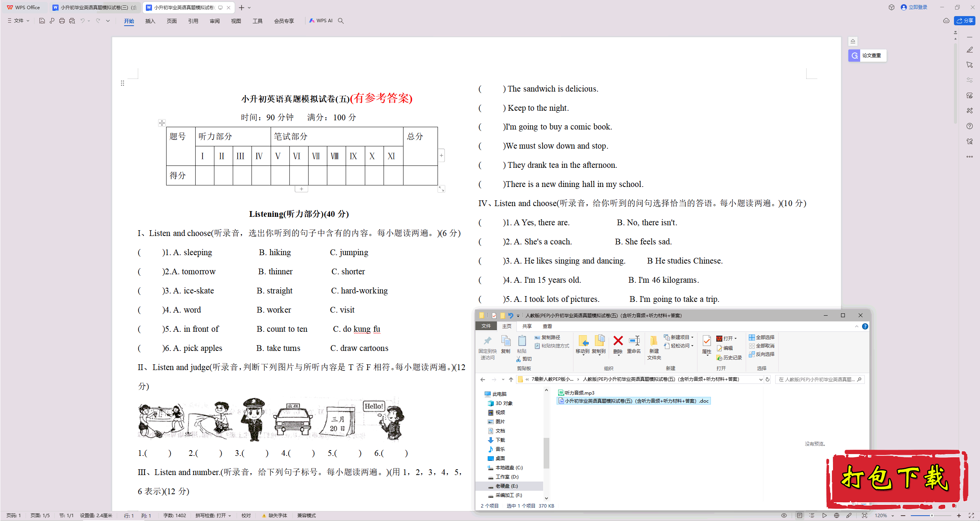Open the 插入 ribbon tab
980x521 pixels.
coord(150,21)
